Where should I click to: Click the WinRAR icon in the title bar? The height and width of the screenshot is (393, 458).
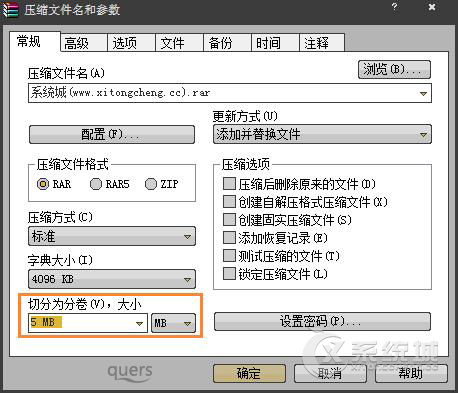click(x=10, y=9)
